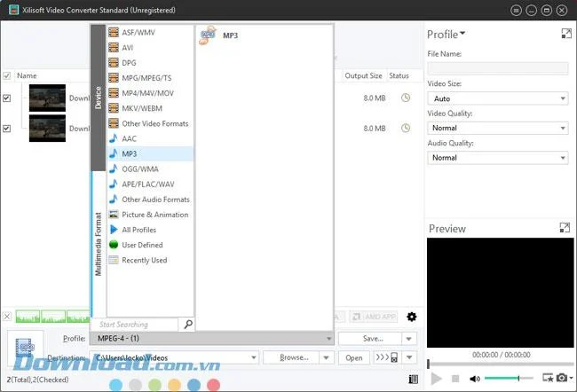
Task: Select the MP3 category in format list
Action: click(150, 153)
